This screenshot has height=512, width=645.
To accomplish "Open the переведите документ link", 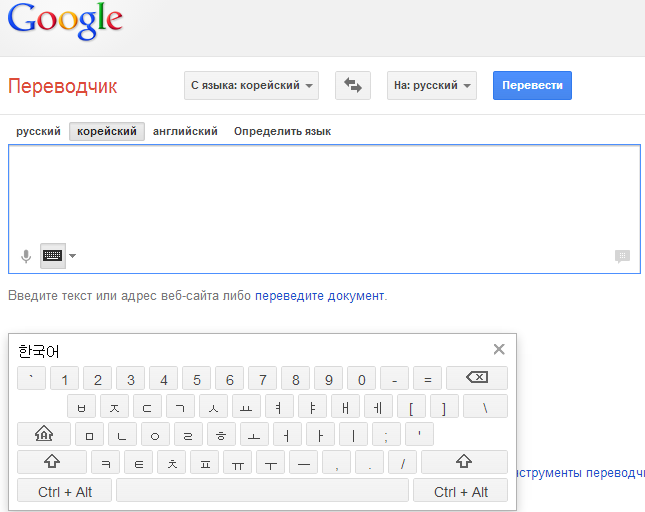I will (320, 296).
